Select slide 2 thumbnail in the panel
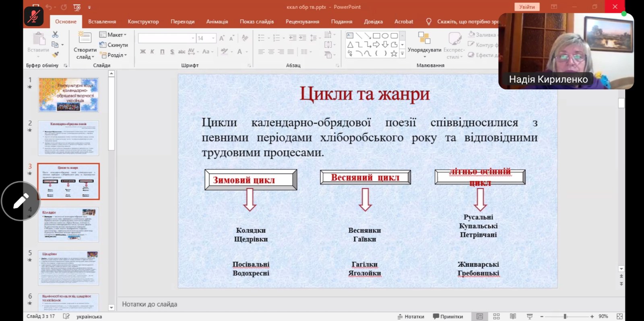Screen dimensions: 644x321 [68, 138]
